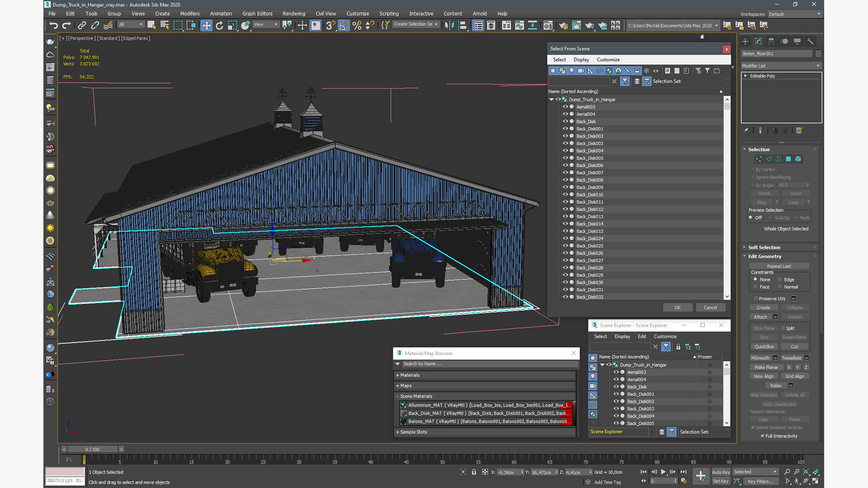Screen dimensions: 868x488
Task: Open the Scripting menu
Action: [389, 14]
